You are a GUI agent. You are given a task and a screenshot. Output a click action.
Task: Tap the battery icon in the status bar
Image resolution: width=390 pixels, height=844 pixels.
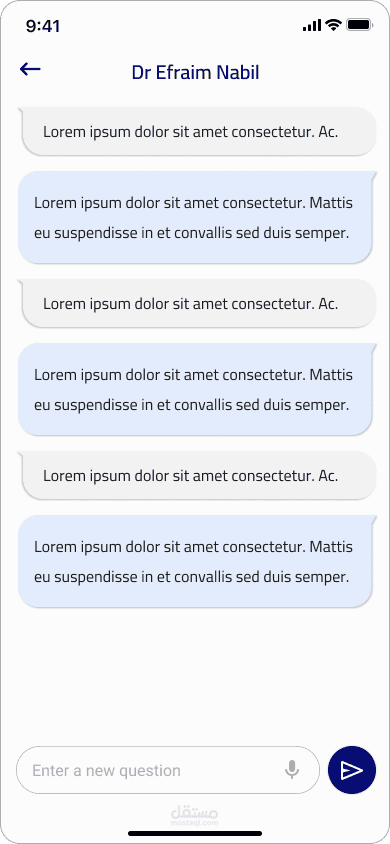[x=359, y=25]
